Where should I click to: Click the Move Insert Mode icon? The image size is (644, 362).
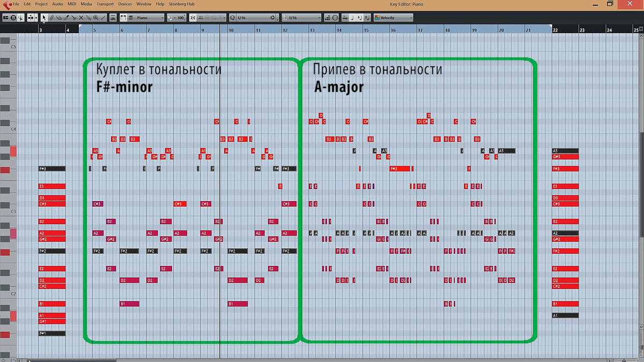click(x=345, y=18)
